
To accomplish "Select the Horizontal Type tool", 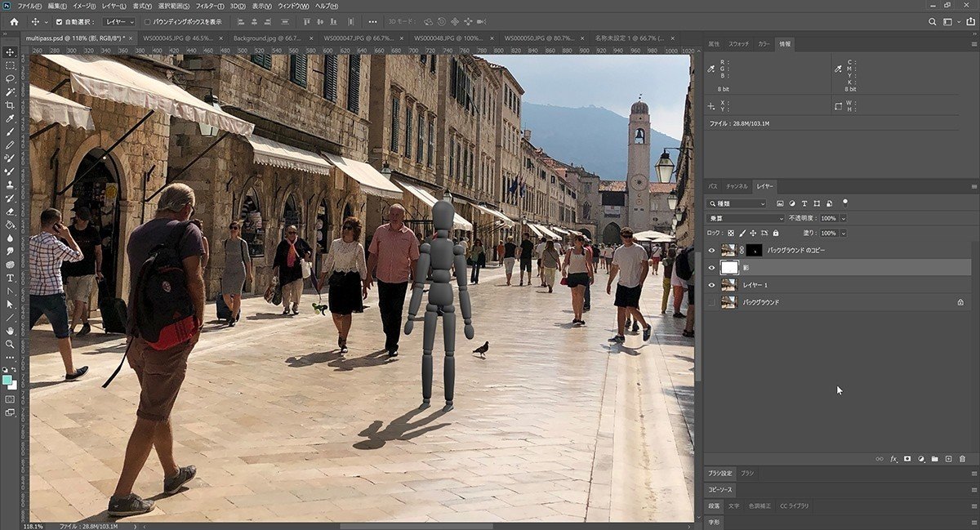I will 10,278.
